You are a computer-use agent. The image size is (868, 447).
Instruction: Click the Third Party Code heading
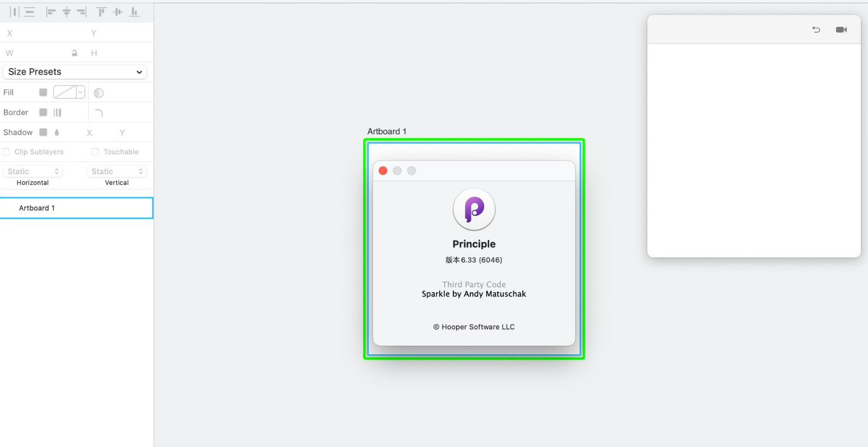(x=474, y=284)
